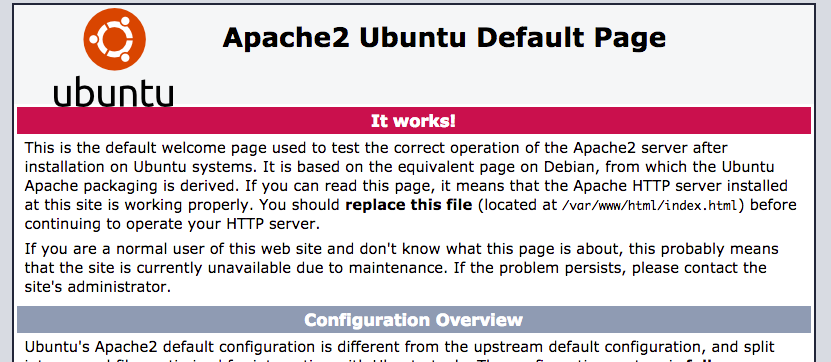Image resolution: width=831 pixels, height=362 pixels.
Task: Click the red 'It works!' banner
Action: tap(414, 121)
